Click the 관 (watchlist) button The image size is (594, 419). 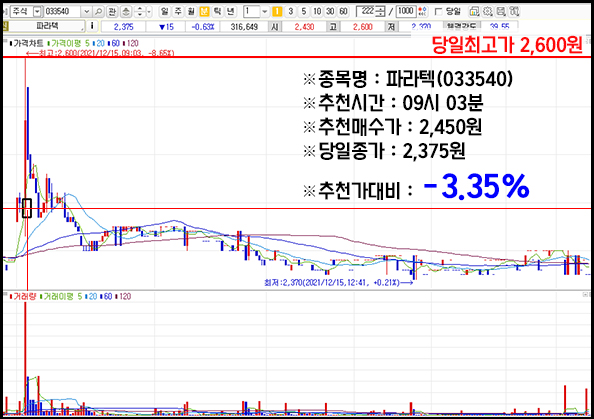(x=112, y=11)
